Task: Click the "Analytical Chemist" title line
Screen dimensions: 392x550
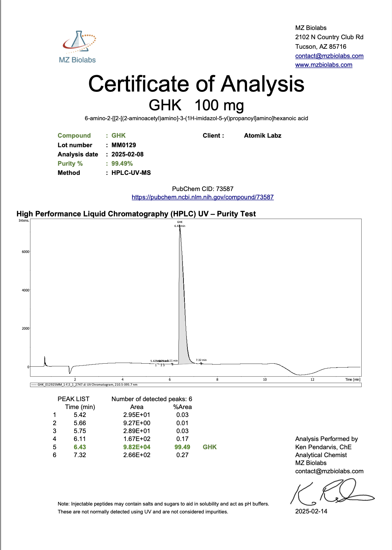Action: point(321,455)
